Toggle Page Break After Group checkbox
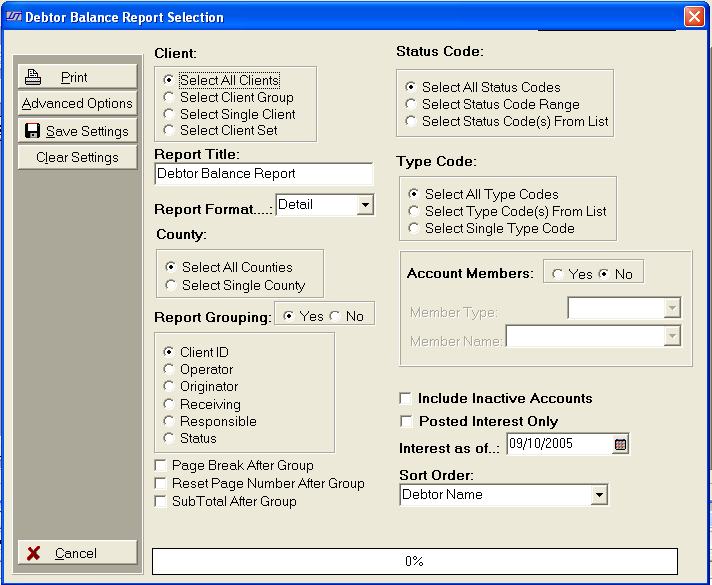Screen dimensions: 712x585 coord(162,466)
